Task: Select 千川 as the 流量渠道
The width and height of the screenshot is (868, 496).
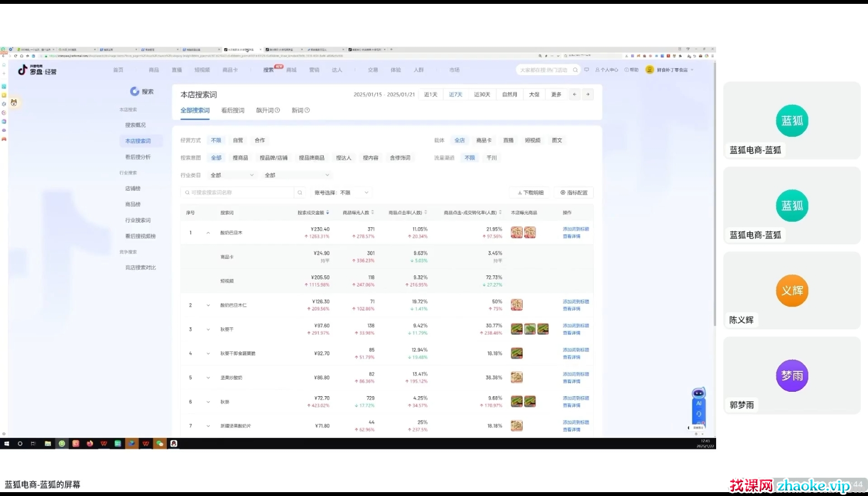Action: coord(492,158)
